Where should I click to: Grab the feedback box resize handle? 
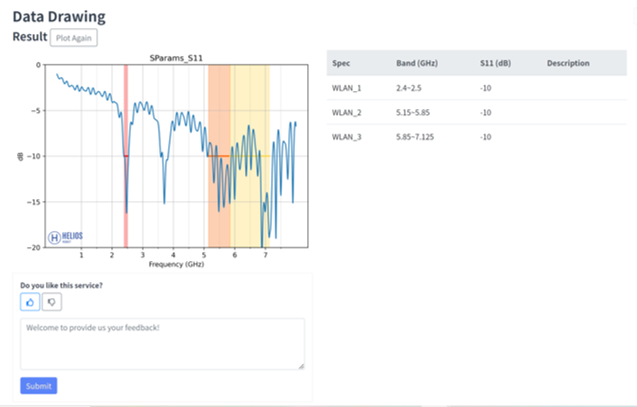point(301,366)
